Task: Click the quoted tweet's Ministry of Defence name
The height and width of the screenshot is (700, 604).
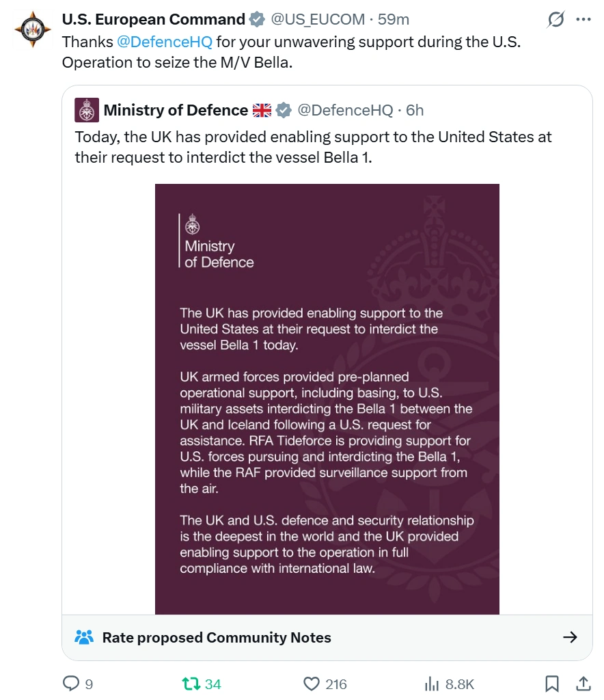Action: click(x=176, y=110)
